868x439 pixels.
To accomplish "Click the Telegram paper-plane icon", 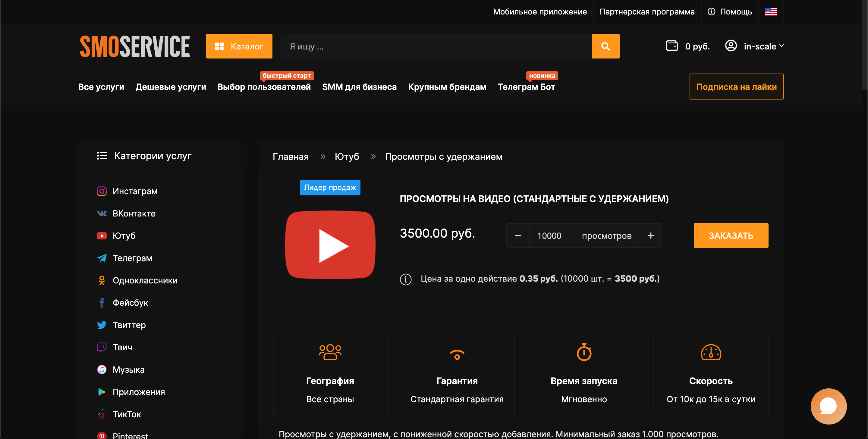I will click(102, 258).
